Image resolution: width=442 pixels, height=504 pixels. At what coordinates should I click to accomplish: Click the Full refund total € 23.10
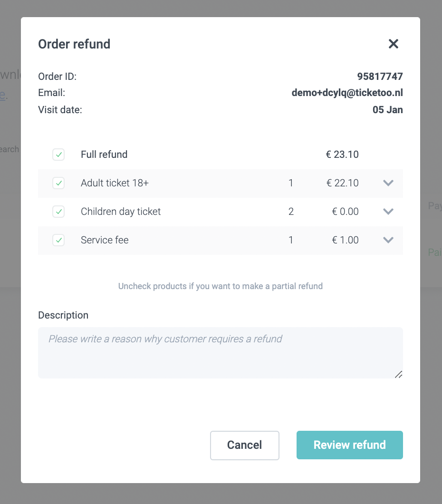coord(342,155)
